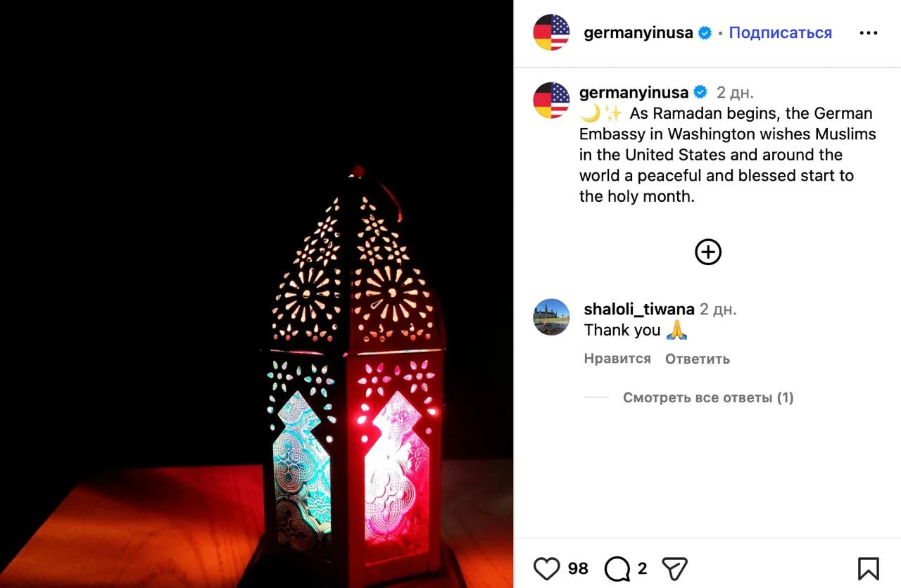Image resolution: width=901 pixels, height=588 pixels.
Task: View the 98 likes count
Action: [578, 568]
